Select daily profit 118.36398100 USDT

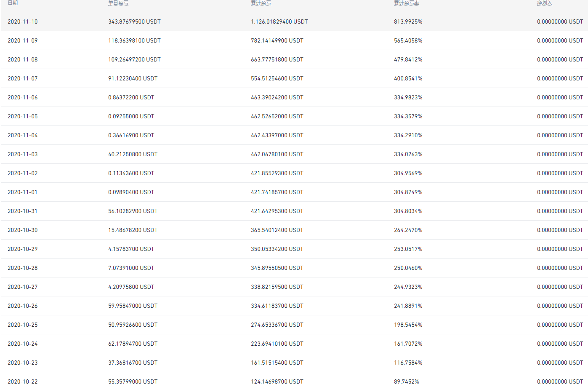pyautogui.click(x=134, y=40)
